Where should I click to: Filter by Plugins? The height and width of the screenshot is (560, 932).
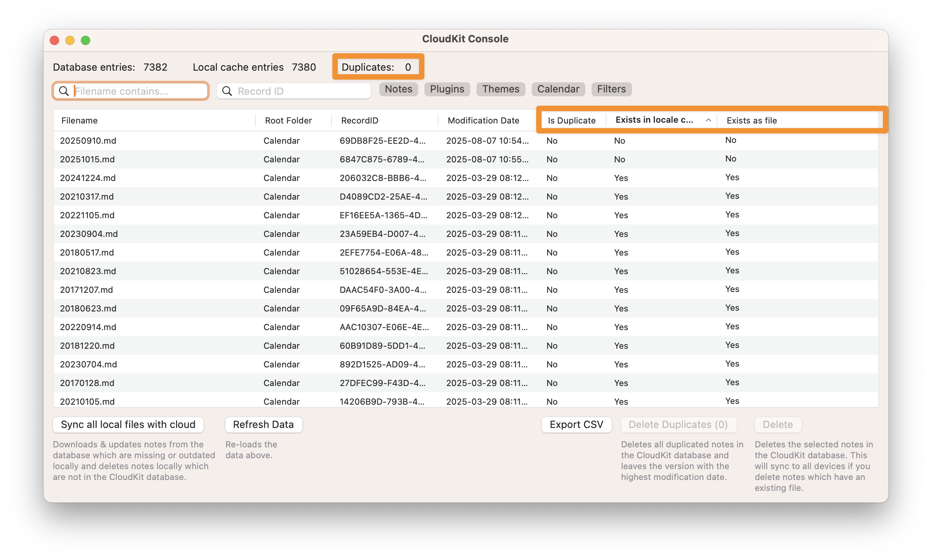point(447,89)
